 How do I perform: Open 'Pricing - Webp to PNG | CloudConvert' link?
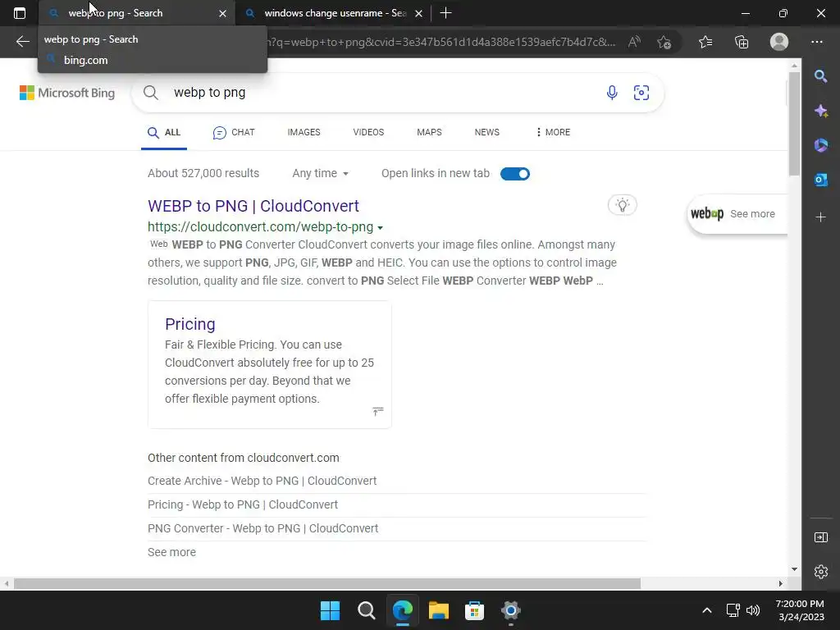243,504
